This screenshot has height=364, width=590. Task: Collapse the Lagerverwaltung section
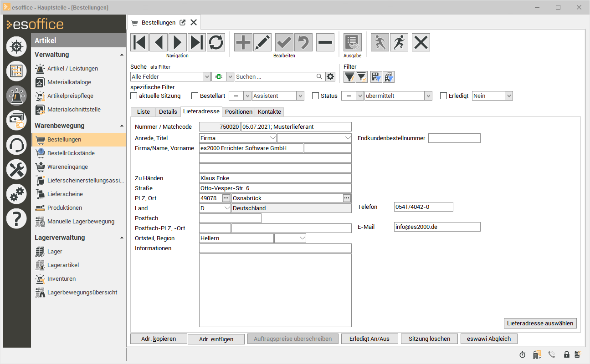pos(122,238)
